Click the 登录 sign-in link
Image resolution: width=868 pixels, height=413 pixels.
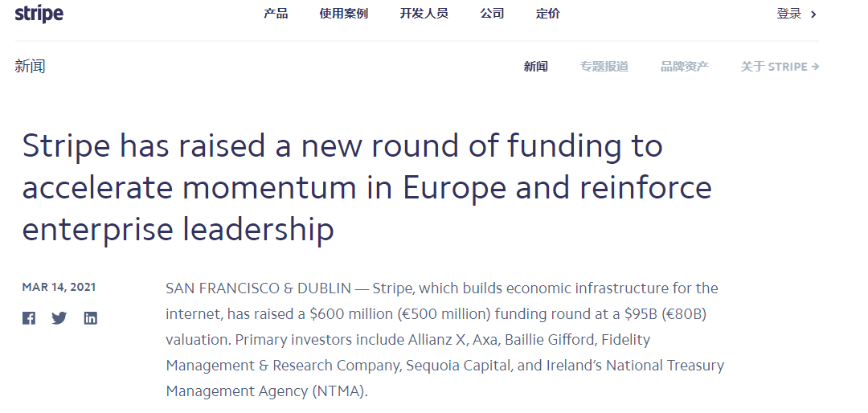click(789, 14)
